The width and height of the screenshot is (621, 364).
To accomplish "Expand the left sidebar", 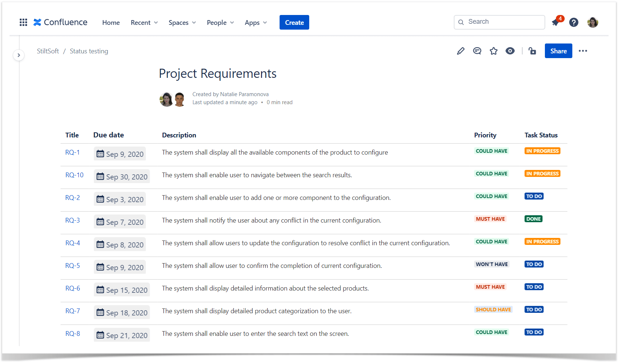I will point(19,55).
